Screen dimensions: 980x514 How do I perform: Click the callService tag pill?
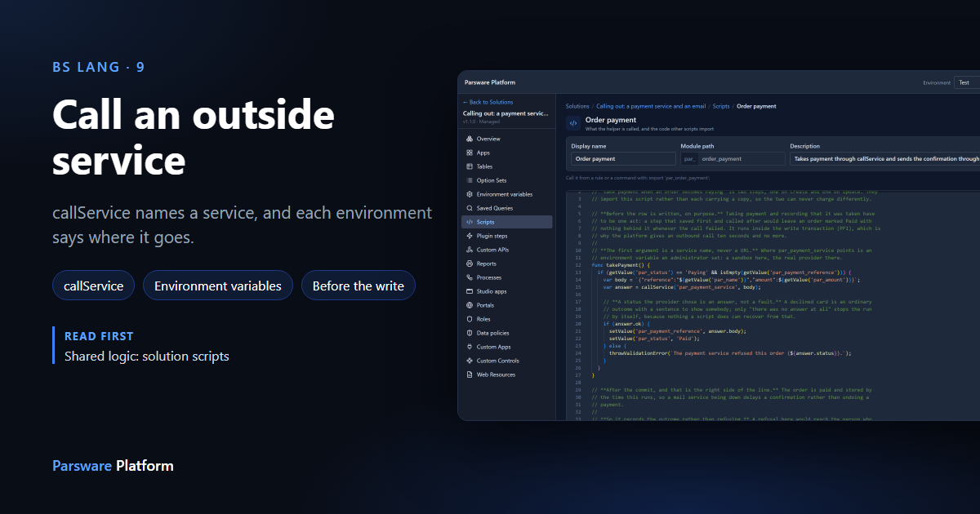point(94,286)
